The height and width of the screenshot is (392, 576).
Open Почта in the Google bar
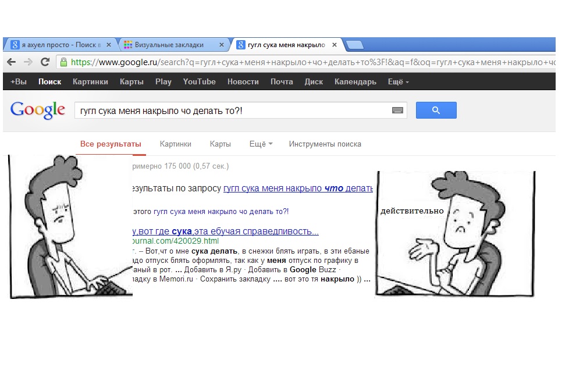click(x=282, y=81)
